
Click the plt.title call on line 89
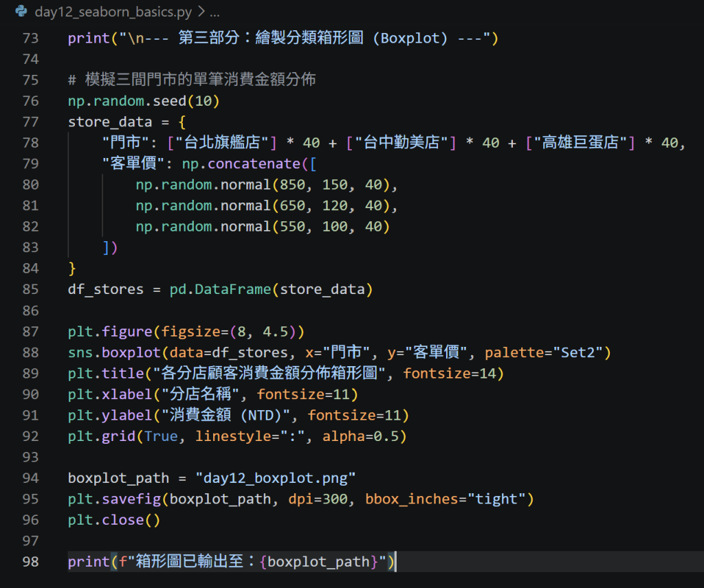286,373
